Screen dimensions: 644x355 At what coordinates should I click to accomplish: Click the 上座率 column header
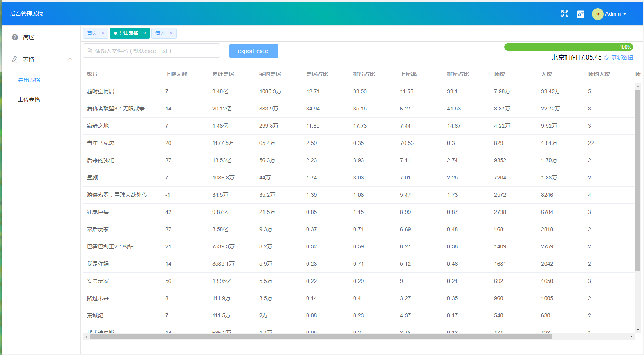408,74
